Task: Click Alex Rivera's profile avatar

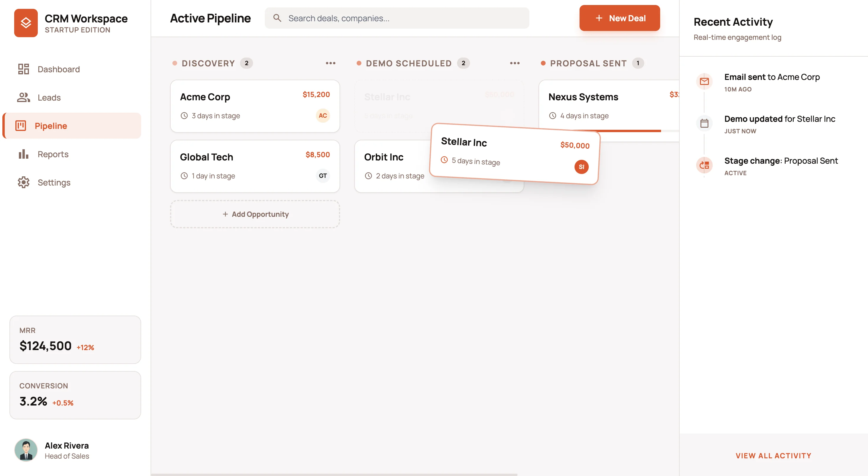Action: [26, 450]
